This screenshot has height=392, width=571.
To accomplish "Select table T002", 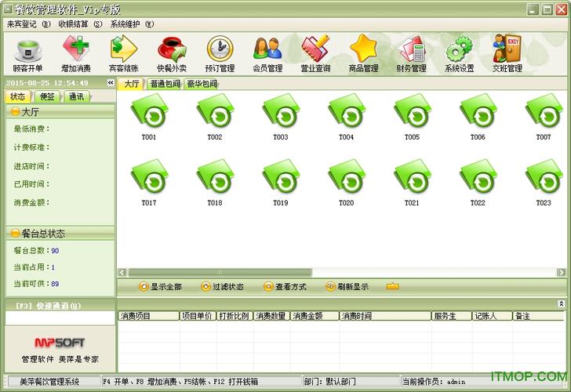I will (215, 117).
